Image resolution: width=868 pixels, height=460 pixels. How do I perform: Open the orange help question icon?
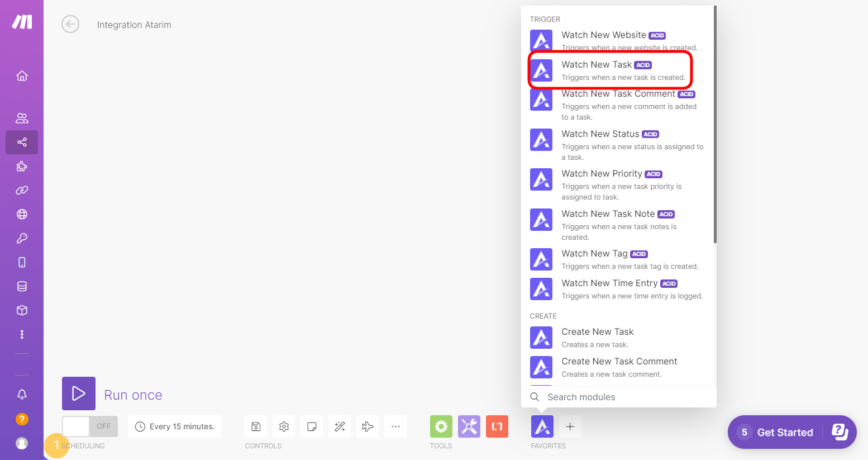pyautogui.click(x=22, y=419)
